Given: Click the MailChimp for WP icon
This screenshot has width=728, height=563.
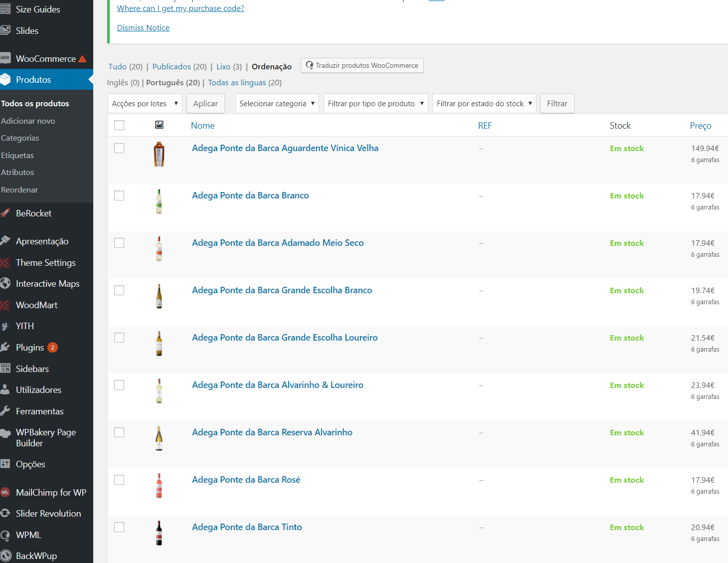Looking at the screenshot, I should click(5, 492).
